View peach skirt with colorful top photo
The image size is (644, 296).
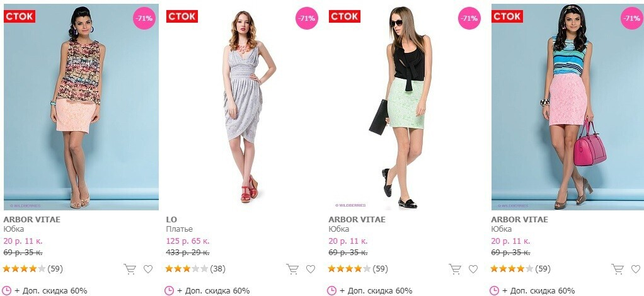[81, 106]
